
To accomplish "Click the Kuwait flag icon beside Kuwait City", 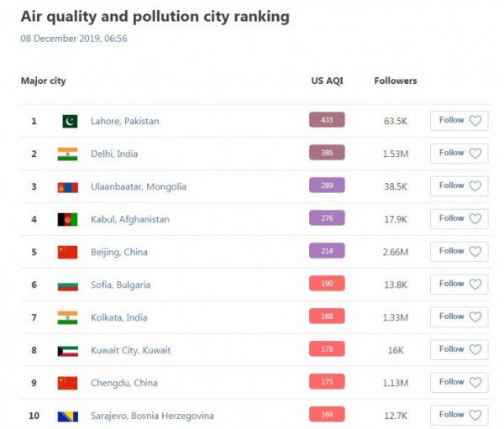I will click(67, 350).
